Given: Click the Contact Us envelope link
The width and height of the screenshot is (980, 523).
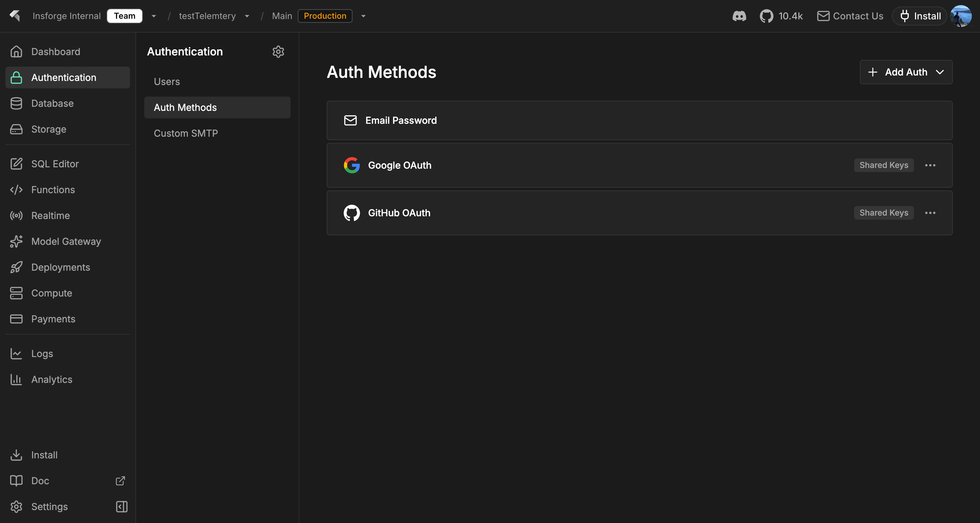Looking at the screenshot, I should tap(850, 16).
